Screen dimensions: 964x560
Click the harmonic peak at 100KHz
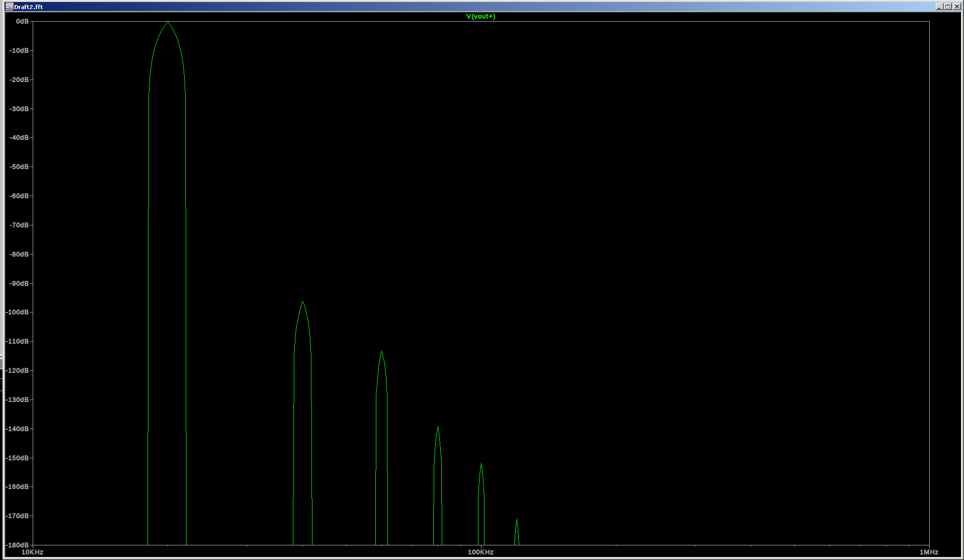tap(481, 464)
